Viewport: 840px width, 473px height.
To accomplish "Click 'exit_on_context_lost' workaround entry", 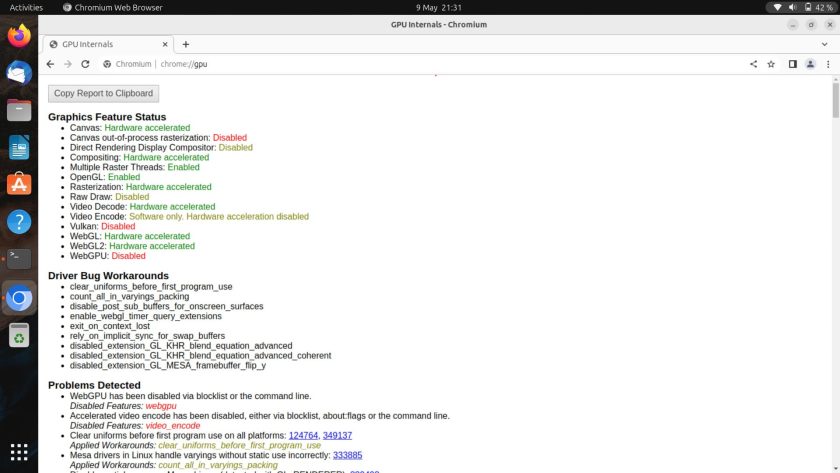I will click(110, 326).
